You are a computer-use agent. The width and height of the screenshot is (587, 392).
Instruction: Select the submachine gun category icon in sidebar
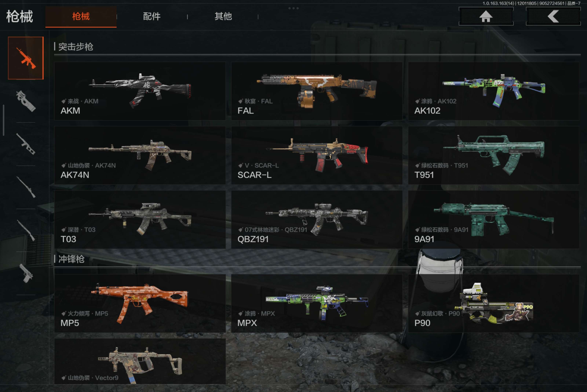26,101
